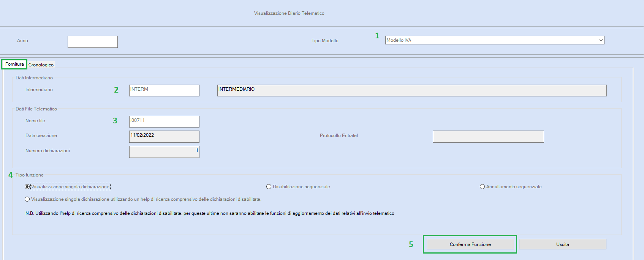Image resolution: width=644 pixels, height=260 pixels.
Task: Click the Protocollo Entratel field
Action: point(488,137)
